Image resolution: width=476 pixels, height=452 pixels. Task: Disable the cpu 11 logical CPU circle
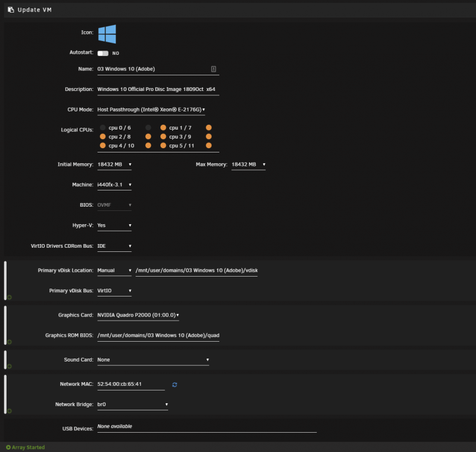(x=209, y=145)
